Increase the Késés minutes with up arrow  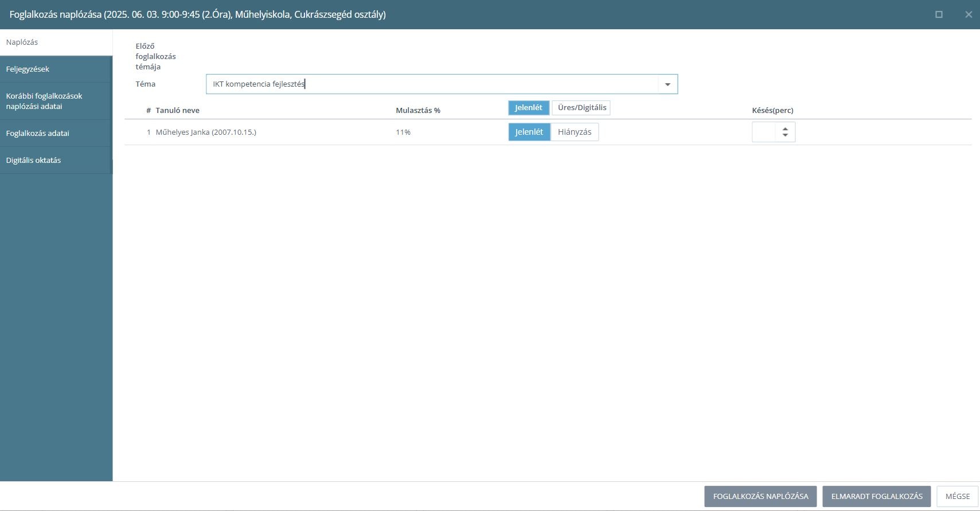[785, 128]
